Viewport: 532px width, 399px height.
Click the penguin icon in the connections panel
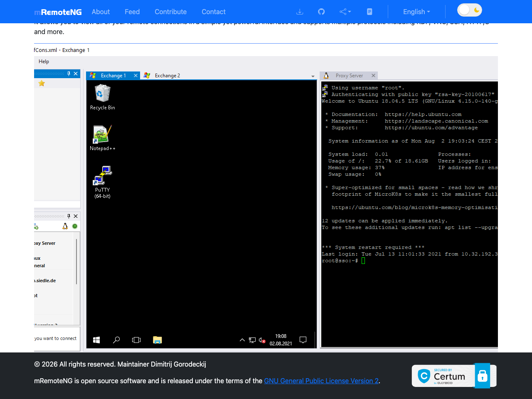[x=65, y=226]
